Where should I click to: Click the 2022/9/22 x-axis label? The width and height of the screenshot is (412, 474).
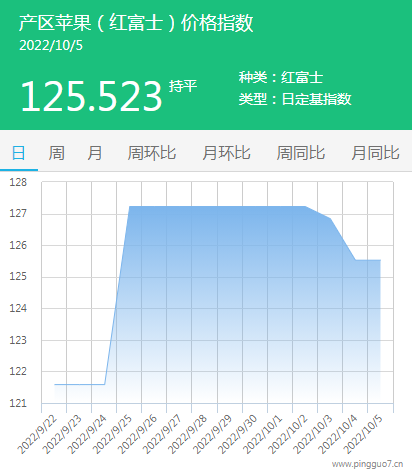tap(37, 435)
